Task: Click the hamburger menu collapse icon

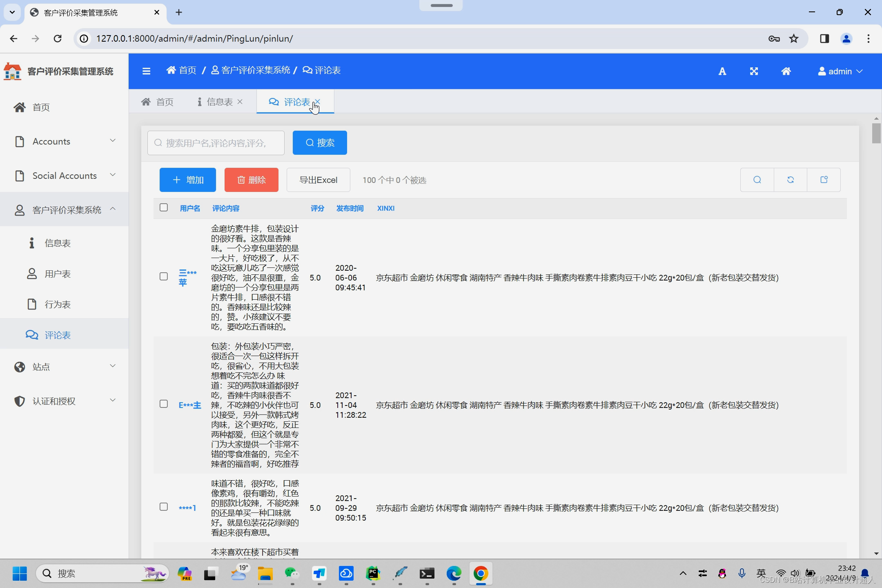Action: point(146,71)
